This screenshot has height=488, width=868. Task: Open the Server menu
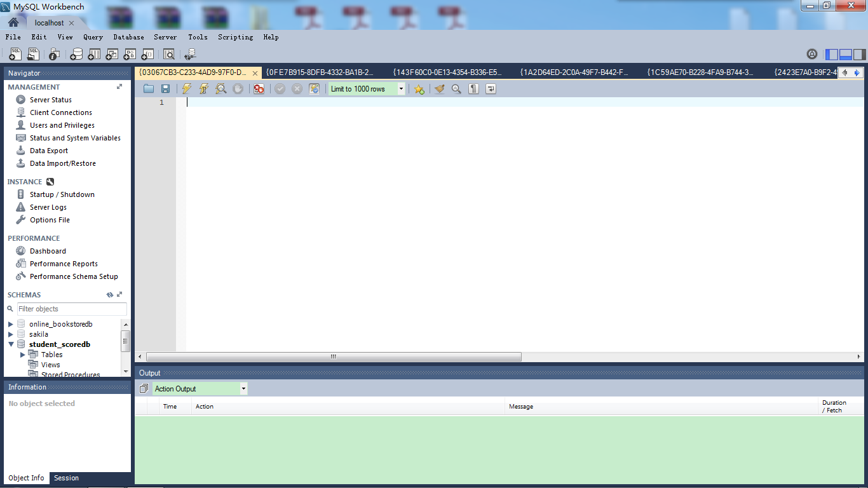coord(165,37)
